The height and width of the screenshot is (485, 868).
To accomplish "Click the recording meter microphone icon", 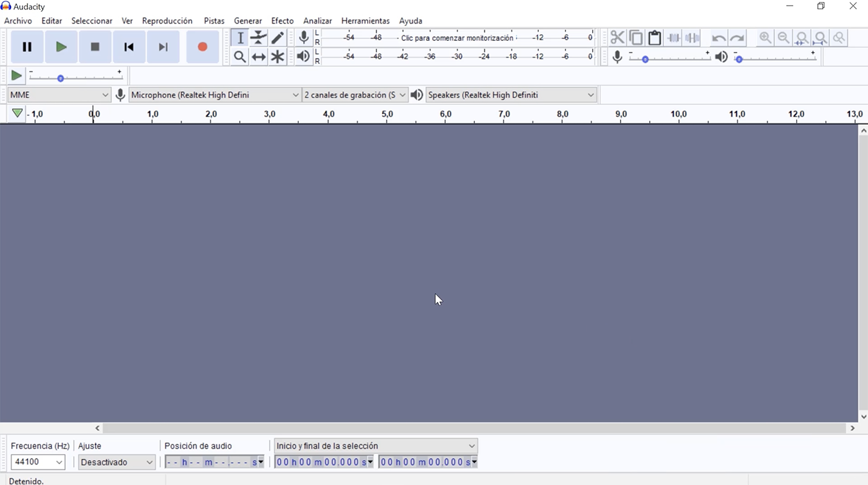I will 304,38.
